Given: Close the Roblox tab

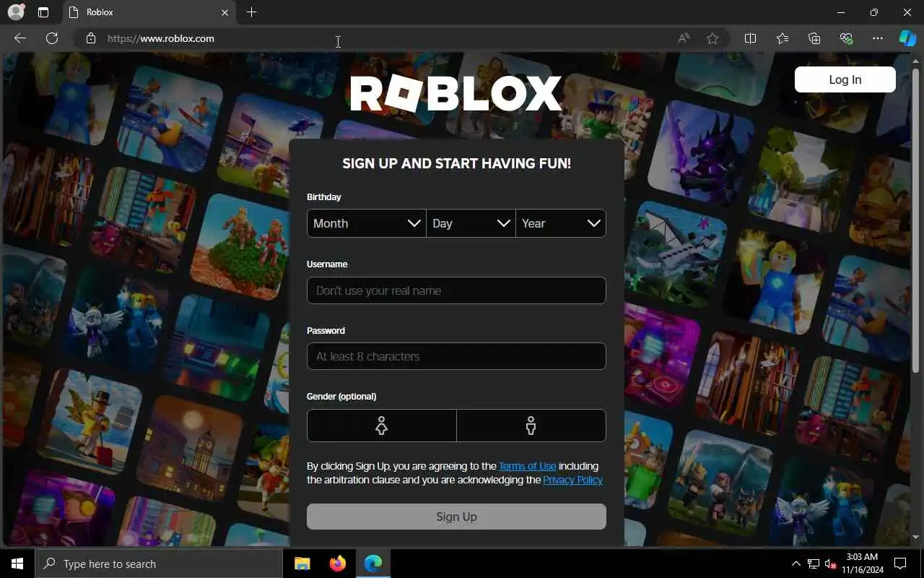Looking at the screenshot, I should point(225,12).
